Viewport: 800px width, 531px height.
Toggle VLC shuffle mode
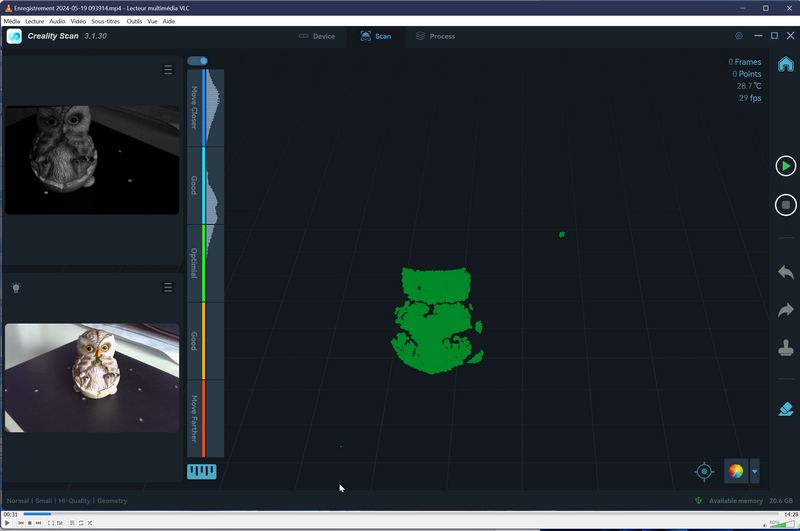coord(90,523)
